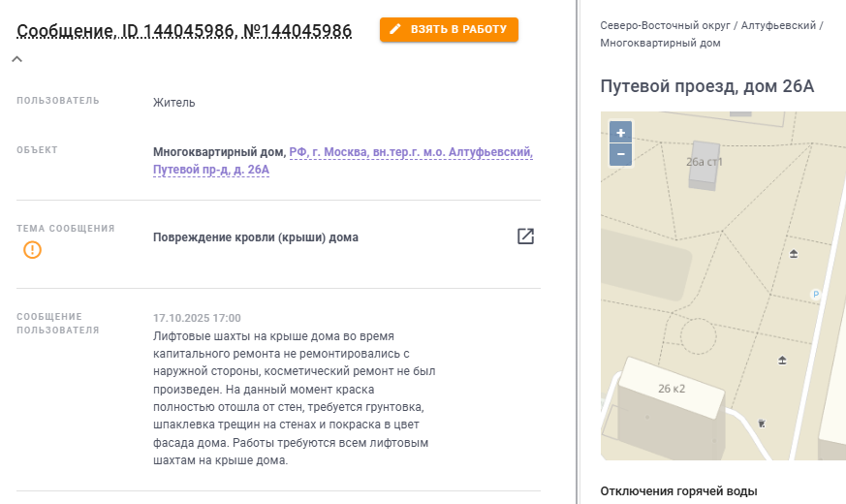Image resolution: width=846 pixels, height=504 pixels.
Task: Collapse the message section with the chevron up arrow
Action: (17, 59)
